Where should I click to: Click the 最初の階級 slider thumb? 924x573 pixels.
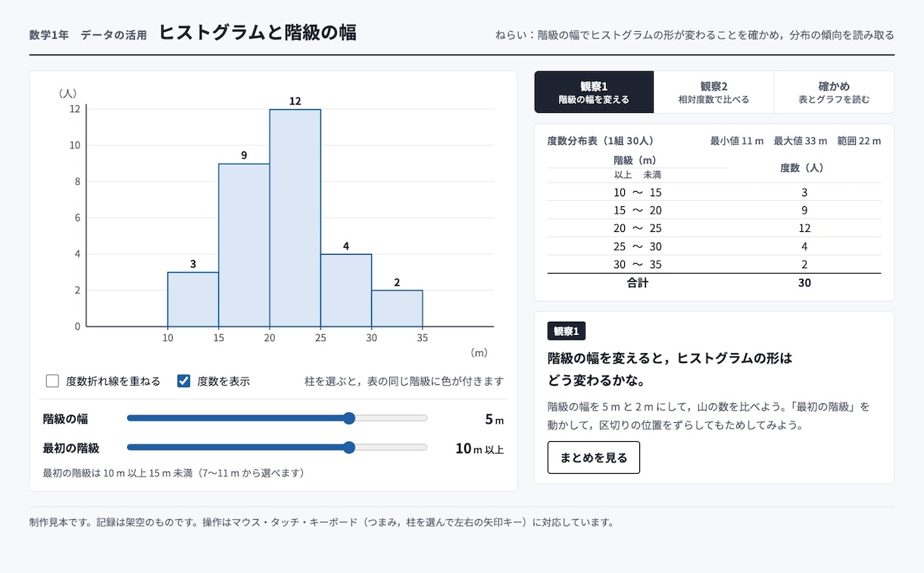click(x=349, y=447)
